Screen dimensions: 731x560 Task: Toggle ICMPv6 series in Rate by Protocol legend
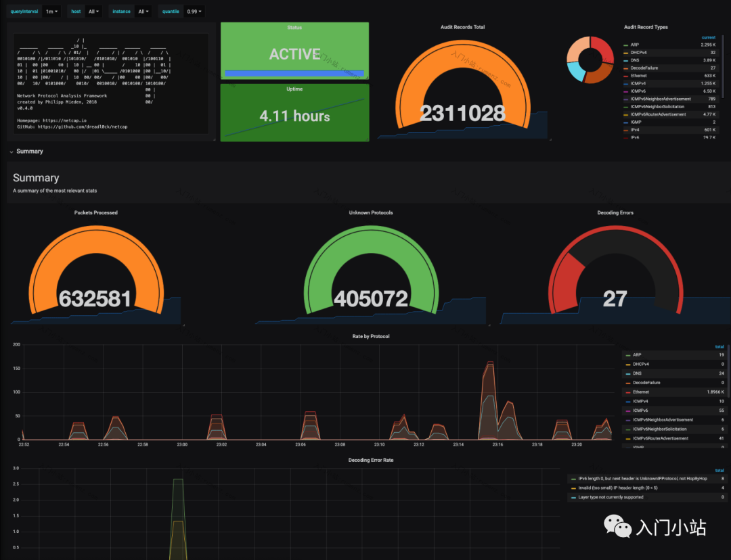tap(640, 411)
